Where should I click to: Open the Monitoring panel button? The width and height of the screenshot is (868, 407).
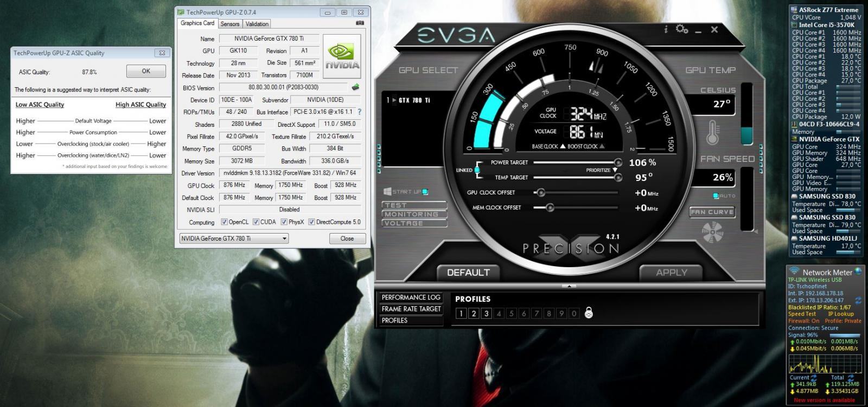coord(414,214)
